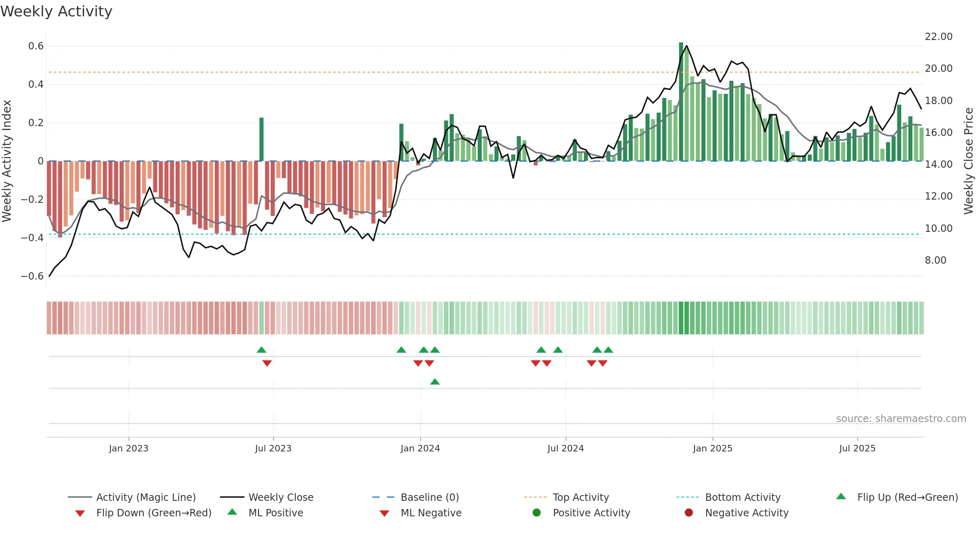The image size is (980, 551).
Task: Click the Positive Activity green circle icon
Action: click(537, 513)
